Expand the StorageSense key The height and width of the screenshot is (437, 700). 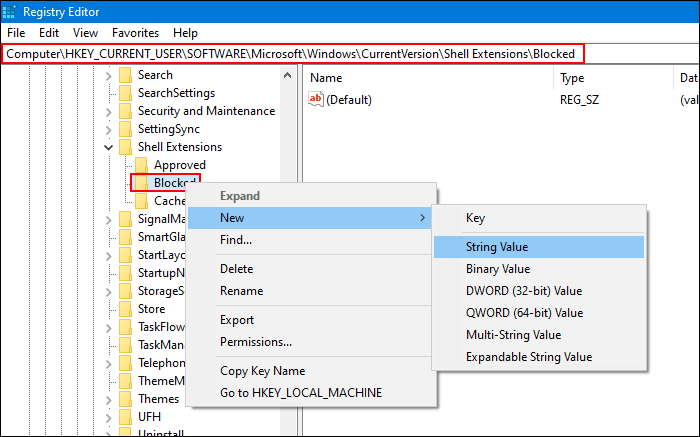pyautogui.click(x=108, y=292)
